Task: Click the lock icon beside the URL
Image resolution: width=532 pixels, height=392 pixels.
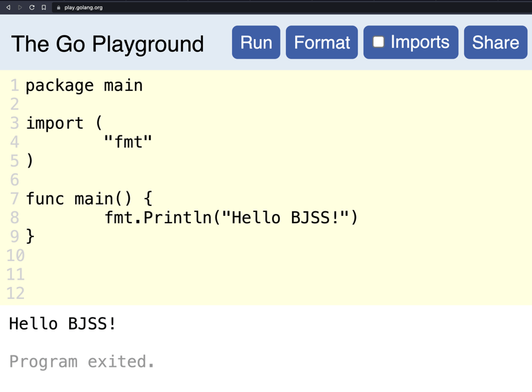Action: (x=59, y=7)
